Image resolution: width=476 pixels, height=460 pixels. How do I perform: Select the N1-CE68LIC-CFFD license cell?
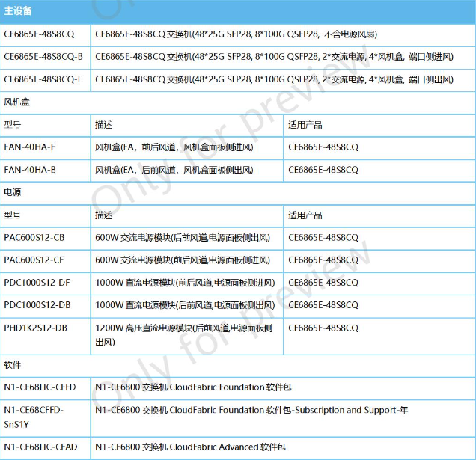[40, 387]
